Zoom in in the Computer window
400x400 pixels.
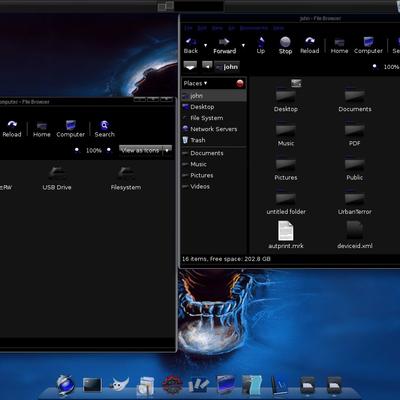tap(109, 150)
